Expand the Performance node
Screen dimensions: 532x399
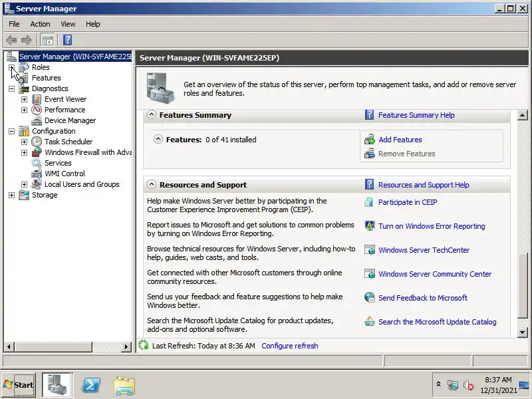pos(24,110)
